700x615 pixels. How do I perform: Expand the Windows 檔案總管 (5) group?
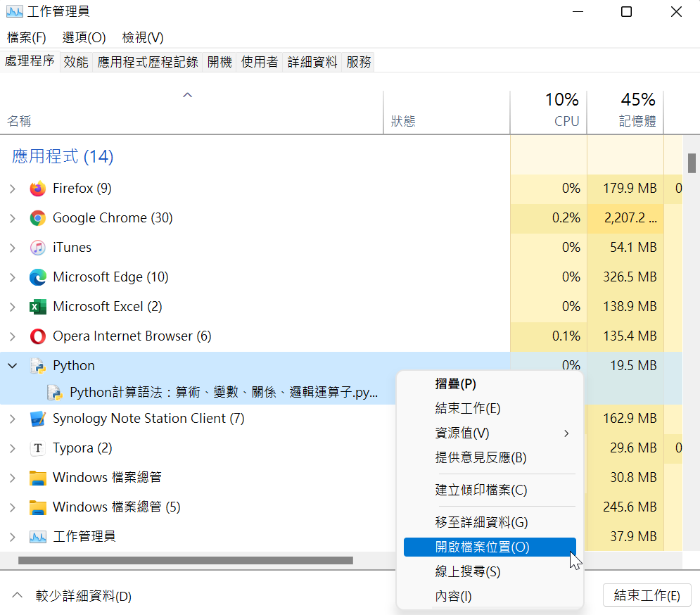point(13,507)
